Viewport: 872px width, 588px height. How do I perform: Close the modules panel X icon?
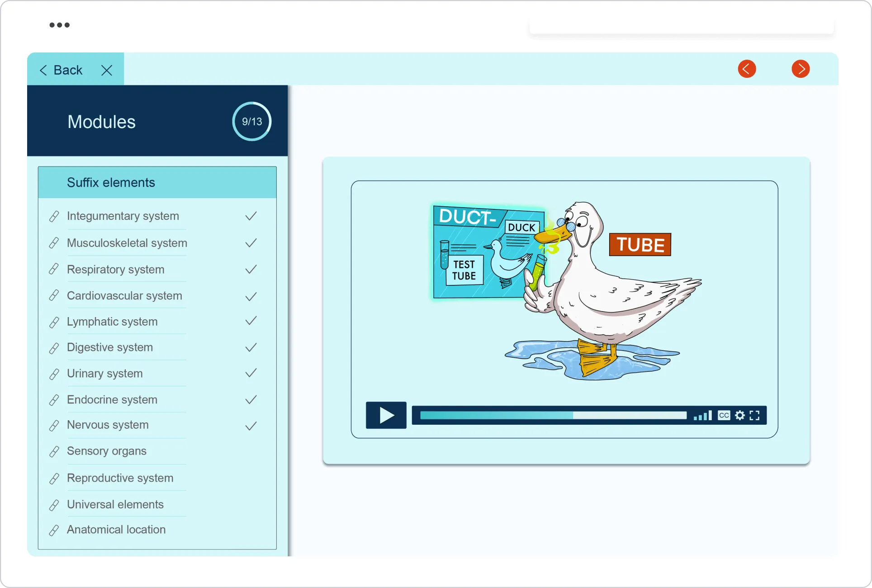(x=107, y=70)
